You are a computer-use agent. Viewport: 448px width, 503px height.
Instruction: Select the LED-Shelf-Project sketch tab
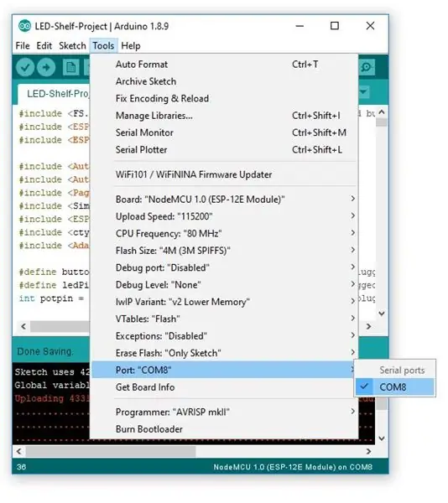tap(54, 94)
